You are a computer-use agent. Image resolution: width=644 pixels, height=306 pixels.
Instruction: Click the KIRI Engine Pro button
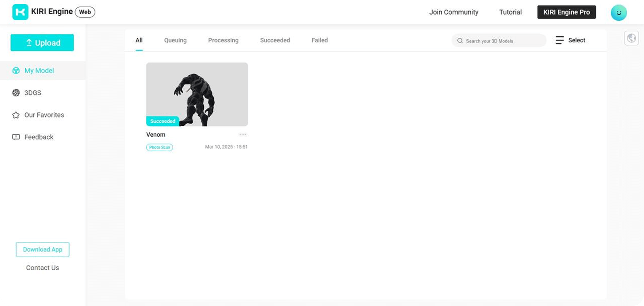tap(566, 12)
